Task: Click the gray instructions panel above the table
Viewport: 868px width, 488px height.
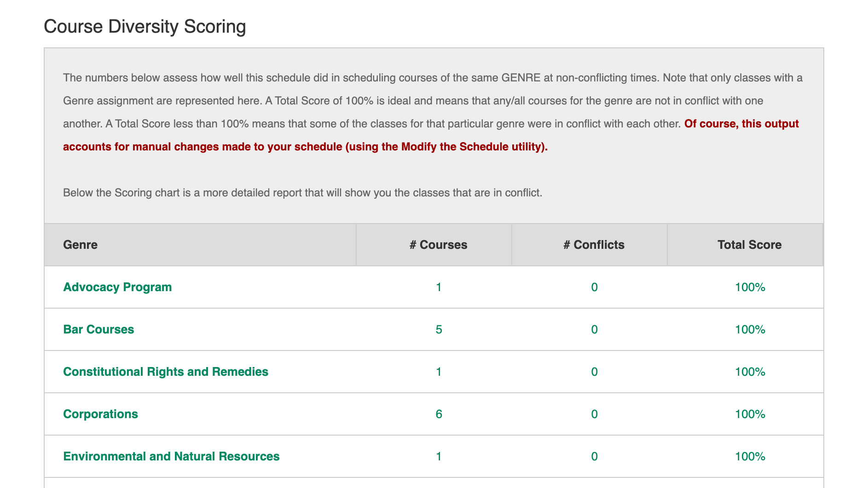Action: click(x=433, y=133)
